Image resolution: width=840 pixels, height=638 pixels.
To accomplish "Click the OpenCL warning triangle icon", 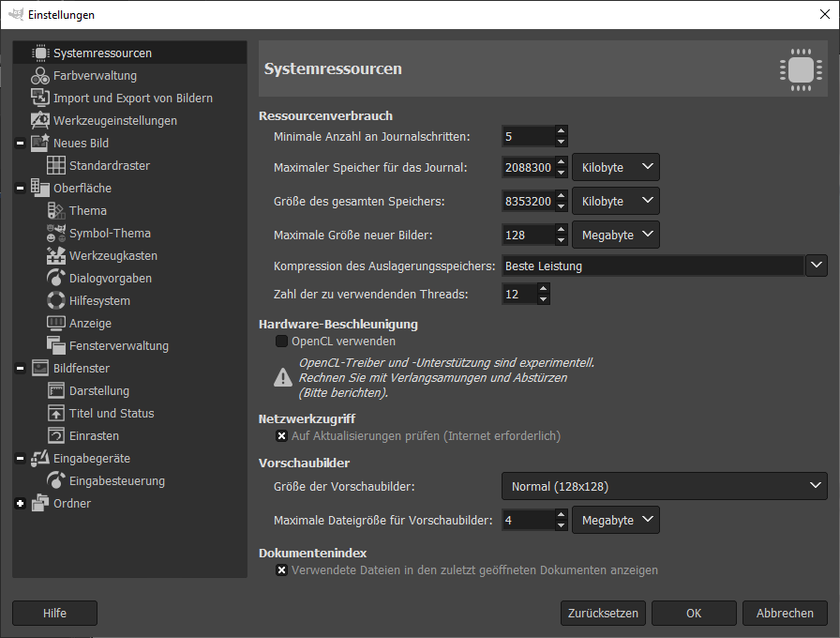I will pyautogui.click(x=283, y=377).
